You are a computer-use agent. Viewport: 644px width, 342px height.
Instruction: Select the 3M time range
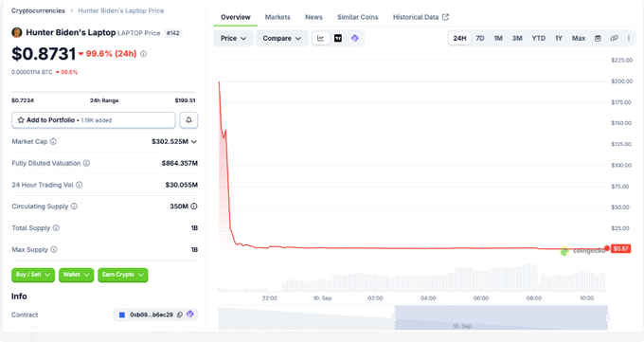(x=517, y=38)
